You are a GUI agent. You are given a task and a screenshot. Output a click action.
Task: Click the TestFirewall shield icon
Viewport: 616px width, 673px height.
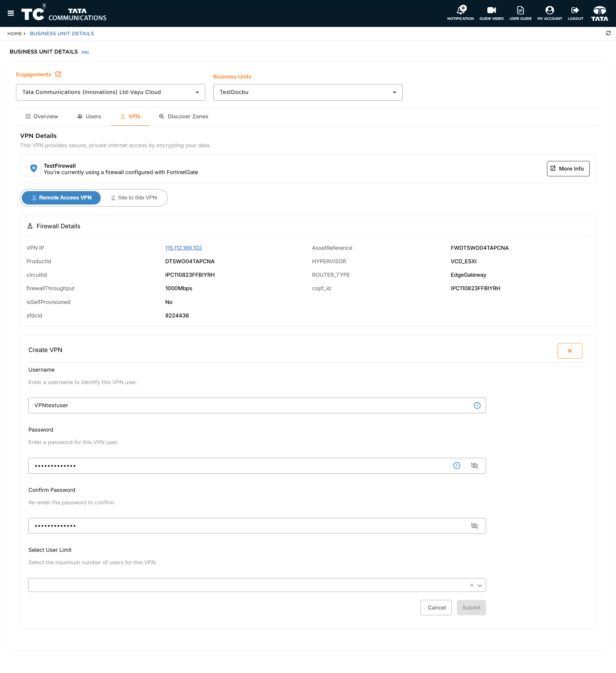tap(34, 169)
